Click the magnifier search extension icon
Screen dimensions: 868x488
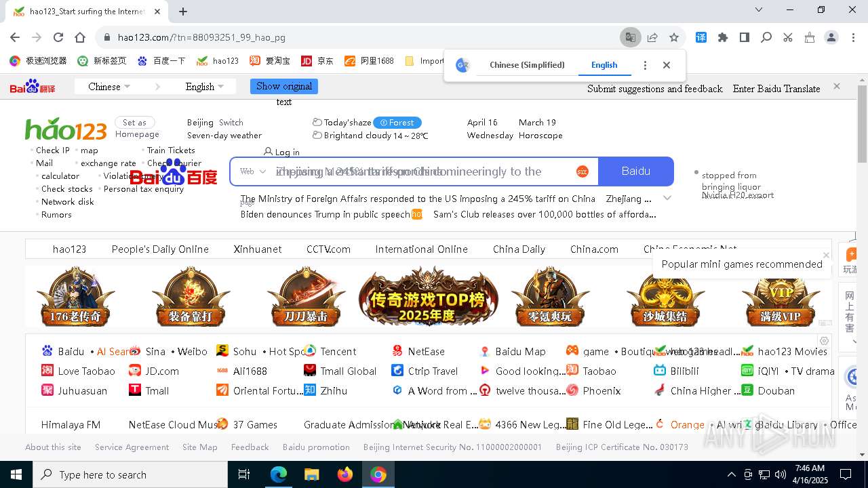tap(766, 37)
